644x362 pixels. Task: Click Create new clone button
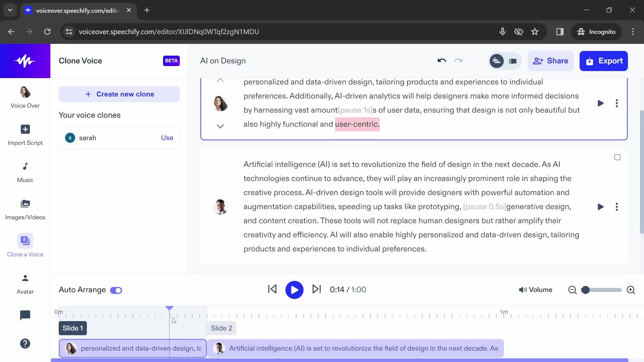pyautogui.click(x=119, y=94)
